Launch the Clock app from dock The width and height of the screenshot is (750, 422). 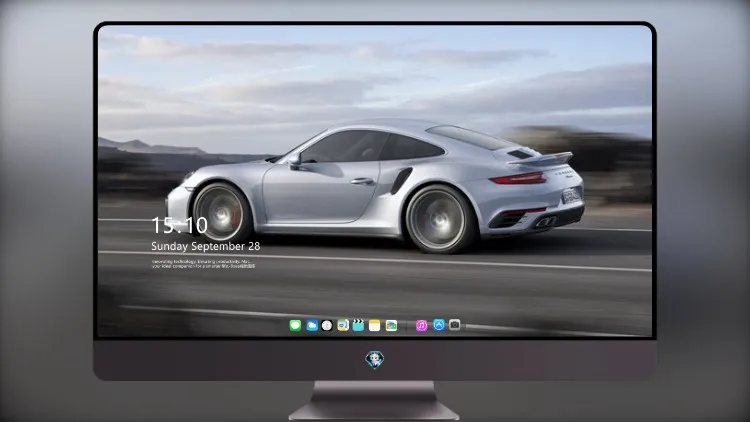tap(327, 325)
